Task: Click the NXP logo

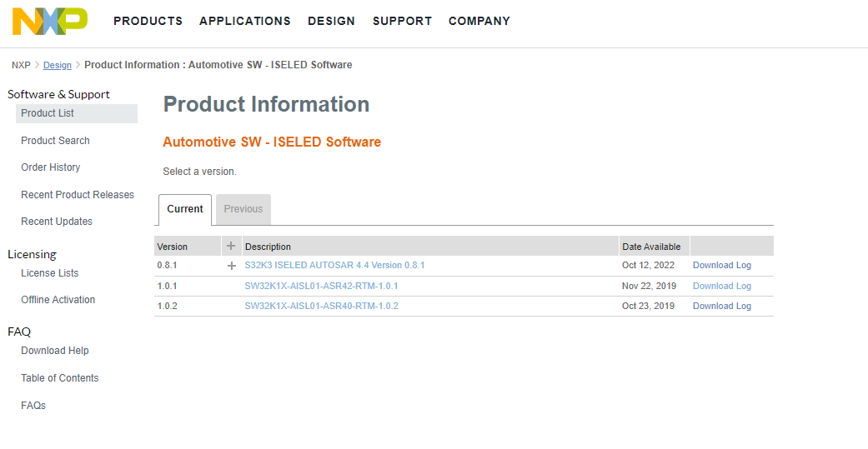Action: (x=50, y=22)
